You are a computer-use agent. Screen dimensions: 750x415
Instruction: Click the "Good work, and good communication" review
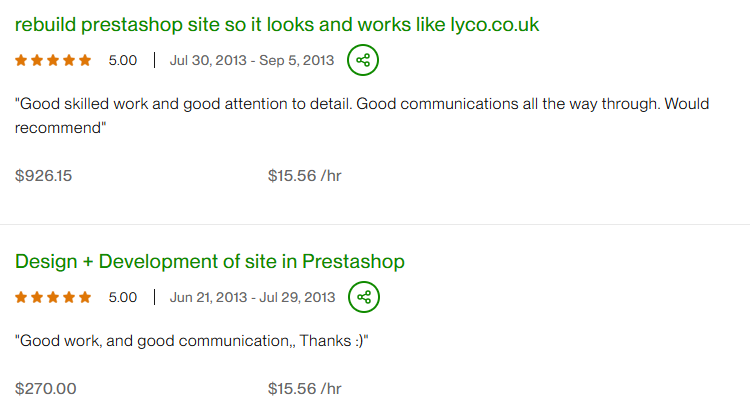192,340
